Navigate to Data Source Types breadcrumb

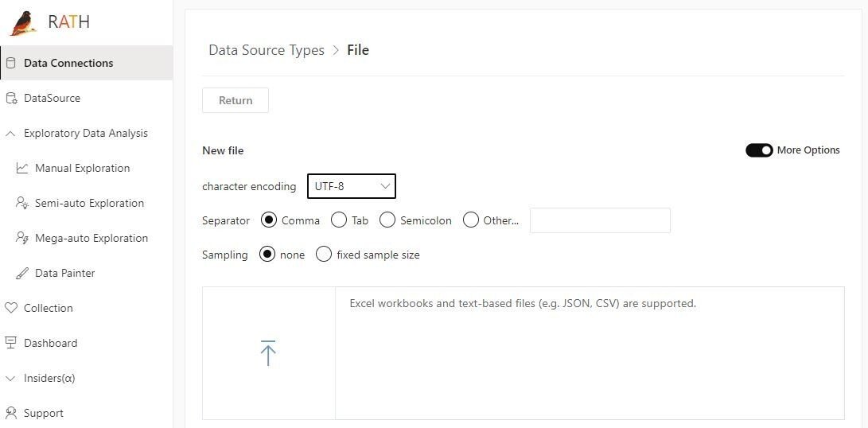267,50
